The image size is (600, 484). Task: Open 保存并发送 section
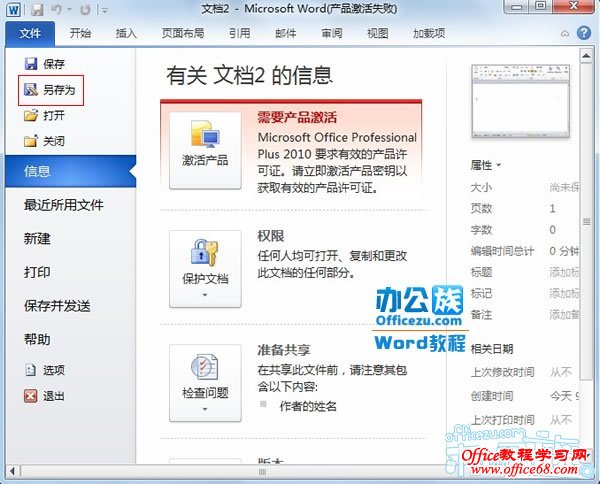pyautogui.click(x=57, y=306)
